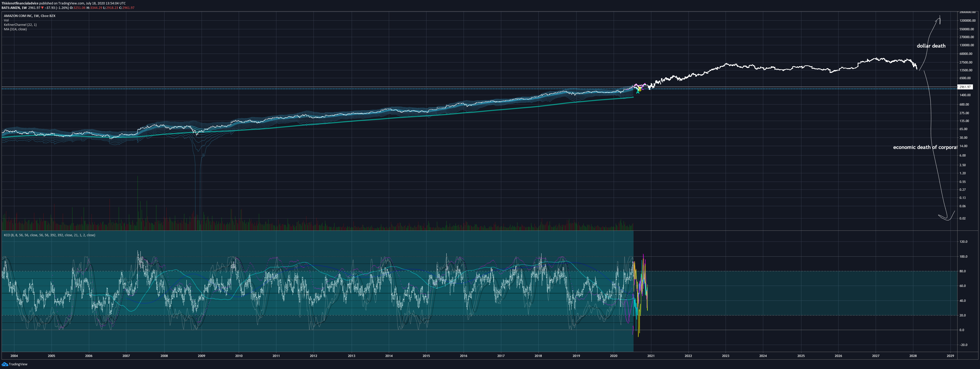
Task: Click the 2007 label on time axis
Action: tap(126, 356)
